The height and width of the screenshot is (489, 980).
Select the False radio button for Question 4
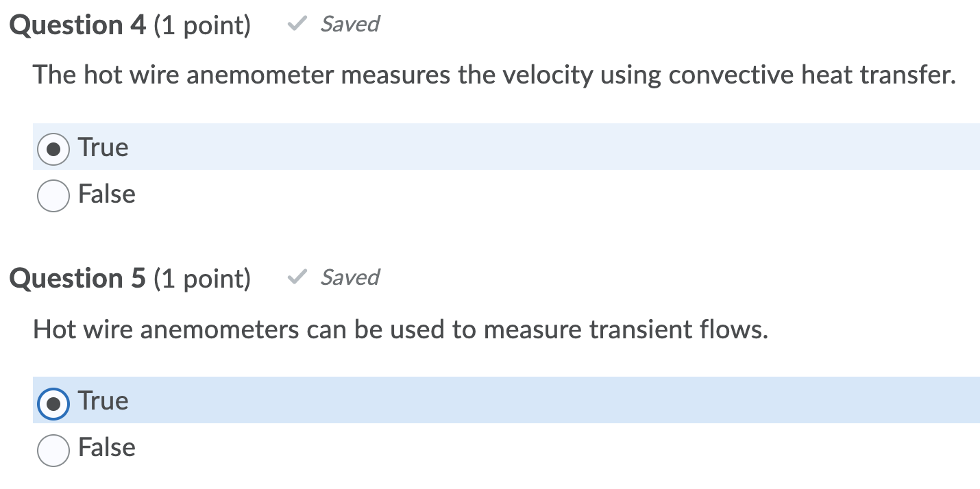coord(53,195)
